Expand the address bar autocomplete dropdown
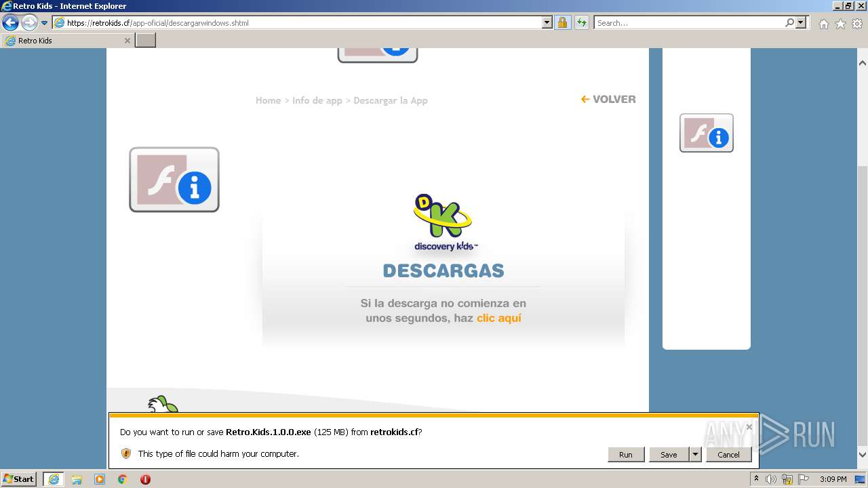This screenshot has width=868, height=488. coord(547,22)
